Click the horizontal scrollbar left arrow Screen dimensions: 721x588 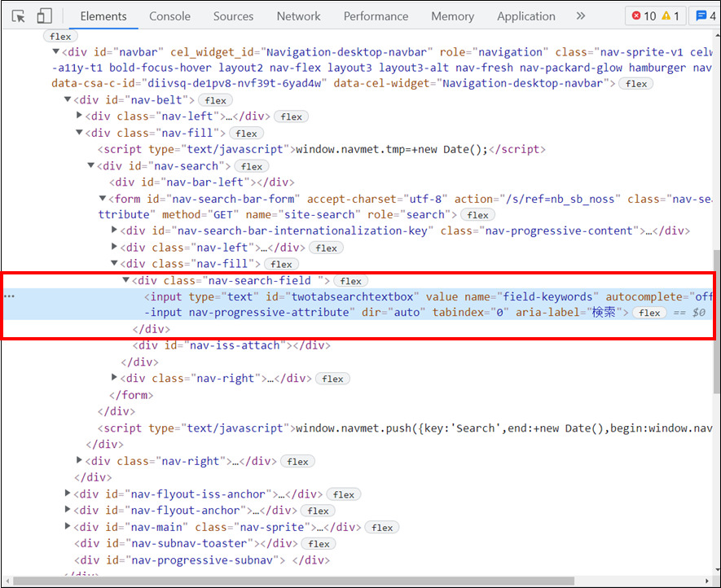[6, 581]
